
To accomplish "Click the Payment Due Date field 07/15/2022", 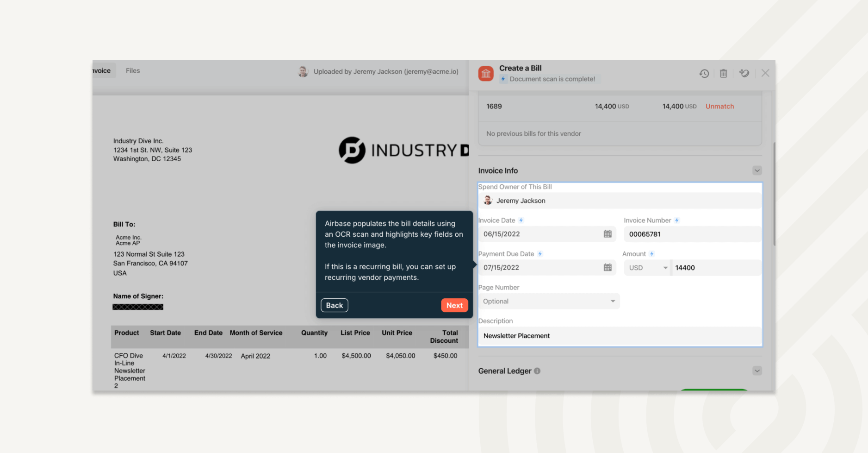I will (547, 267).
